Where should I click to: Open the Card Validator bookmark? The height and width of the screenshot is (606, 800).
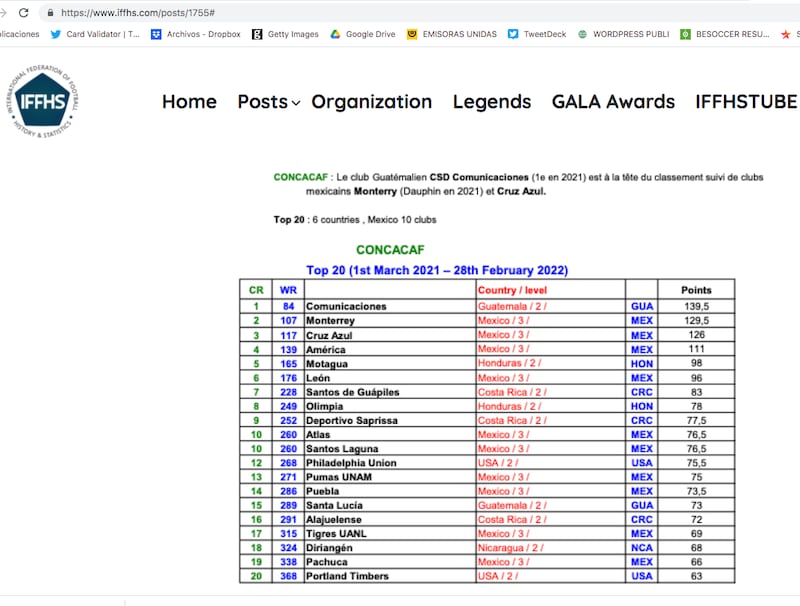(95, 34)
